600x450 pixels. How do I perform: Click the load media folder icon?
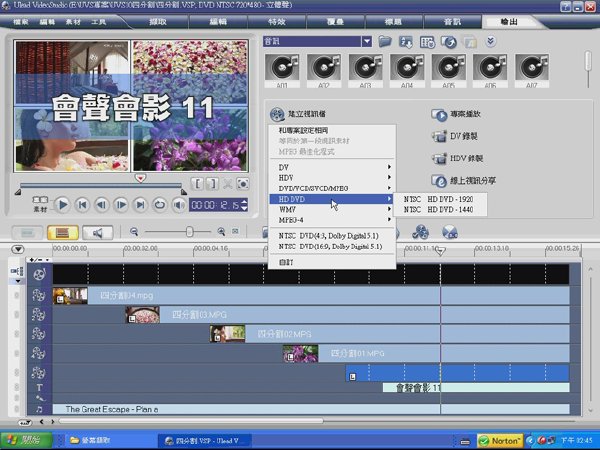click(x=385, y=41)
